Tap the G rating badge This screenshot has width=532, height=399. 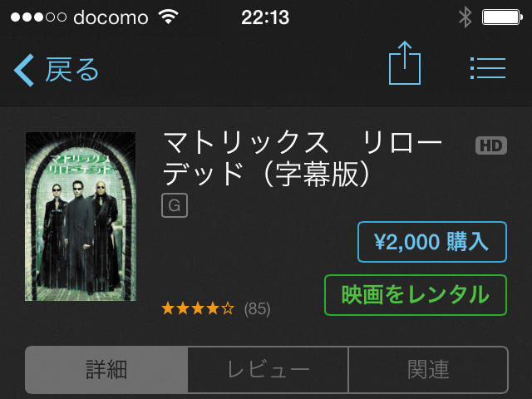pyautogui.click(x=175, y=205)
